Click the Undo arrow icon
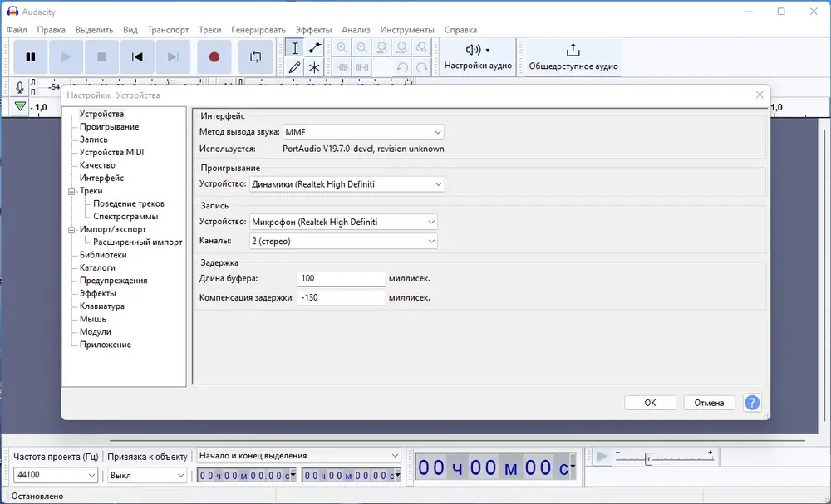 401,67
